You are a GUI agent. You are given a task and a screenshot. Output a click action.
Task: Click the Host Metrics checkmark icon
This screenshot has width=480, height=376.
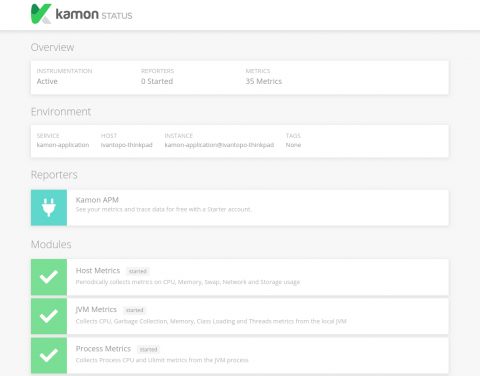click(49, 277)
